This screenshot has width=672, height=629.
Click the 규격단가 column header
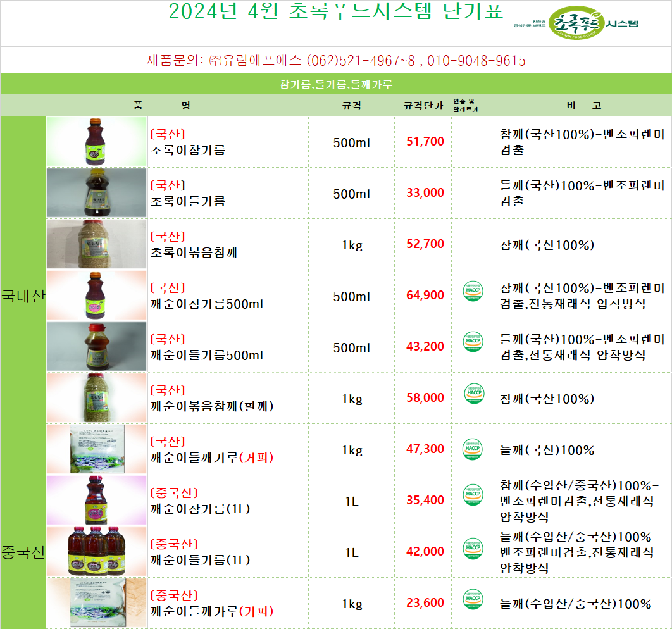423,106
